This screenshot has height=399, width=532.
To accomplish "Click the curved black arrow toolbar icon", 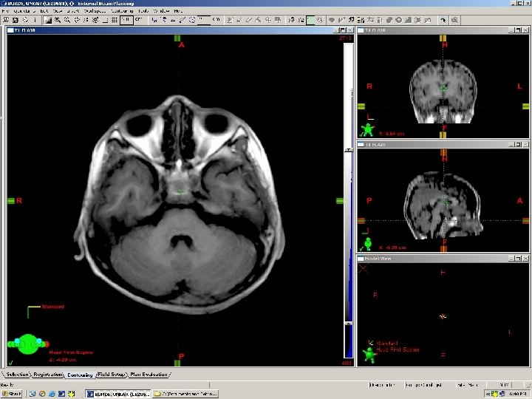I will pos(443,20).
